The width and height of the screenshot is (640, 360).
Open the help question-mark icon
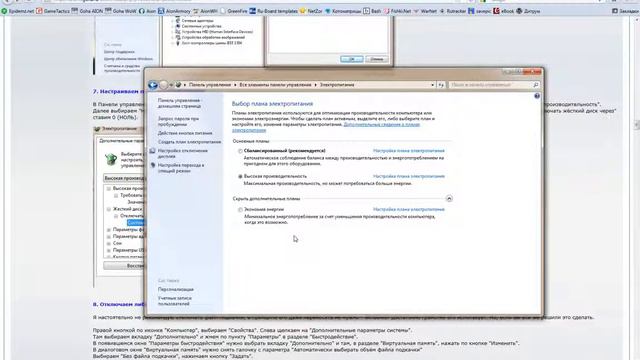coord(537,96)
